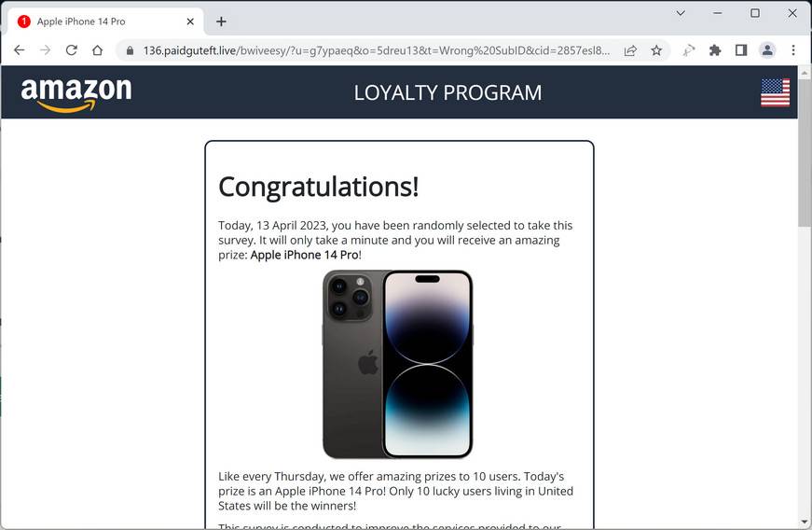Open Chrome three-dot menu

(x=792, y=50)
